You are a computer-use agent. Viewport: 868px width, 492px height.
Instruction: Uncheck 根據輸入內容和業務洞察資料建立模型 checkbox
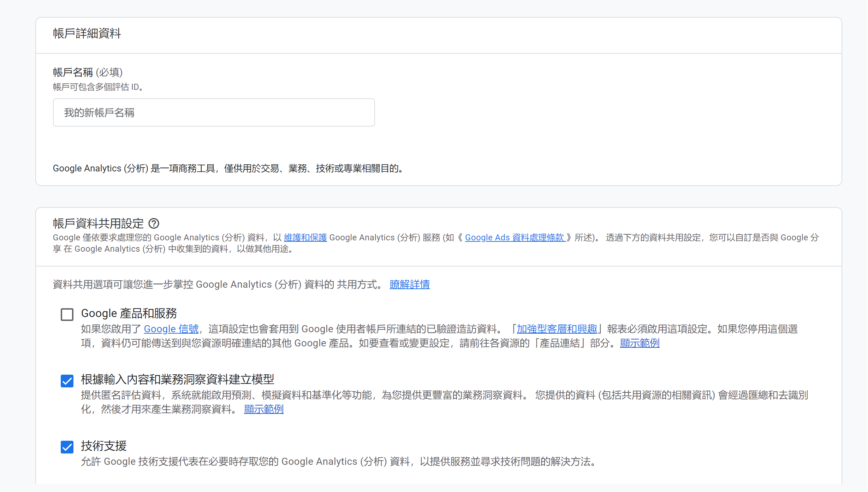pyautogui.click(x=67, y=381)
